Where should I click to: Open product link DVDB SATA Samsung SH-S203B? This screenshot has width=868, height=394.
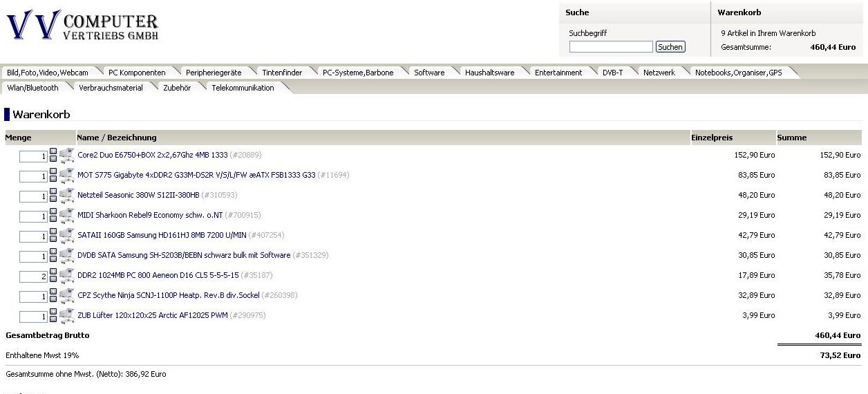coord(184,255)
